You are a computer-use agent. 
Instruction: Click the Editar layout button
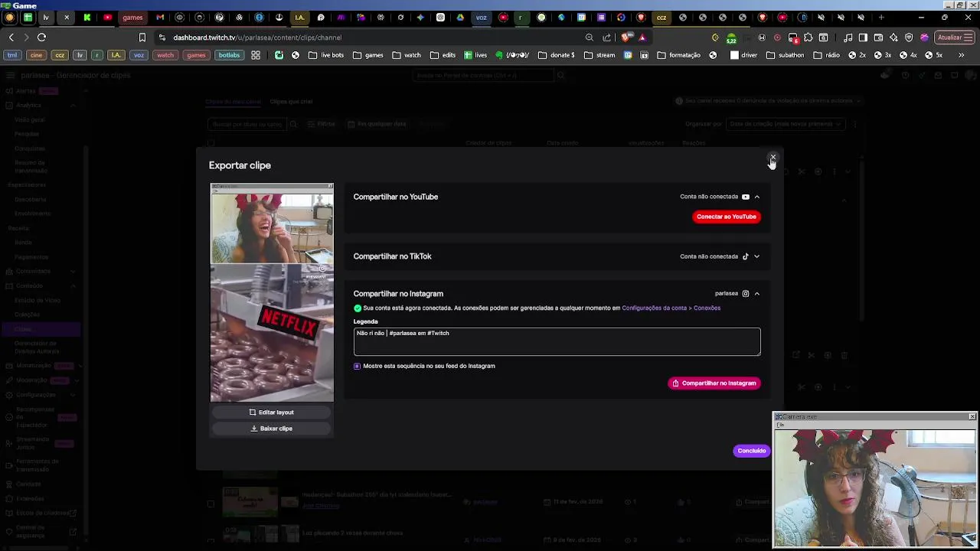tap(272, 412)
